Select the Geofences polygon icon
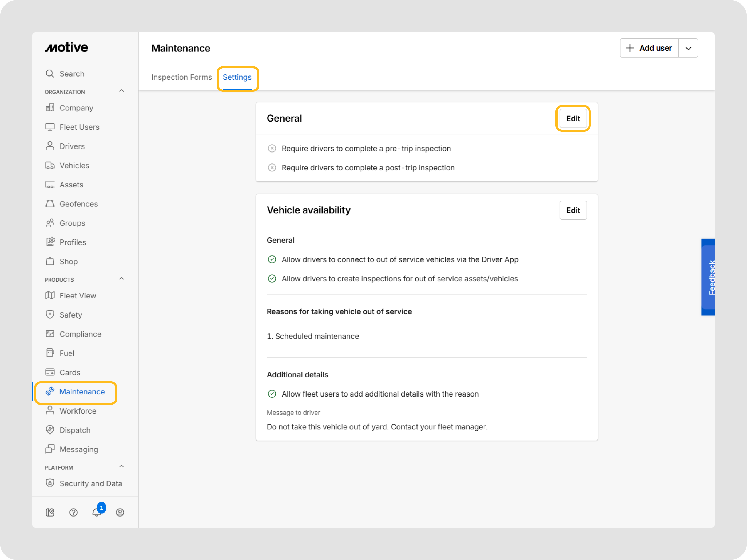Viewport: 747px width, 560px height. tap(50, 204)
